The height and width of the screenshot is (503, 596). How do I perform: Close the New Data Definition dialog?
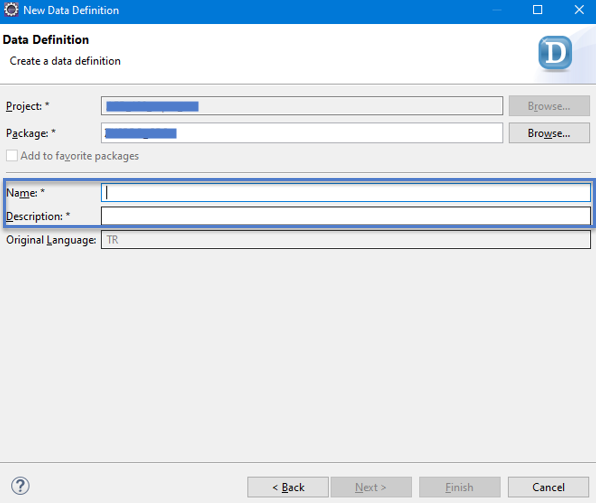(x=579, y=10)
